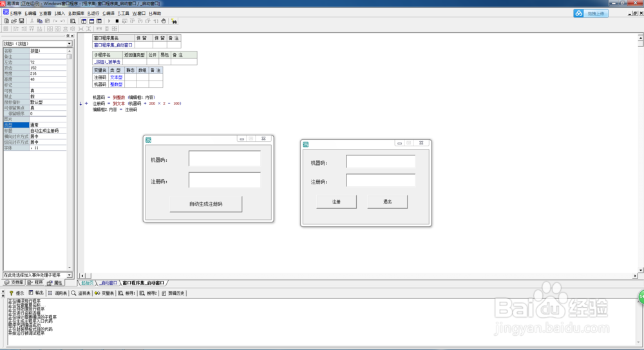
Task: Click the 注册 button in right window
Action: (336, 202)
